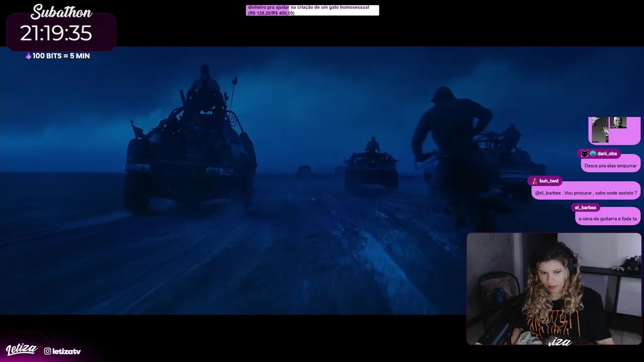Click the Subathon title text
The height and width of the screenshot is (362, 644).
(x=61, y=12)
